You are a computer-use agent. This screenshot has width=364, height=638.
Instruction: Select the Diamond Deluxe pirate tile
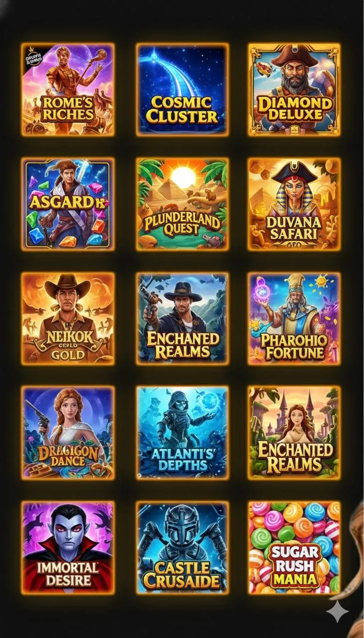294,90
